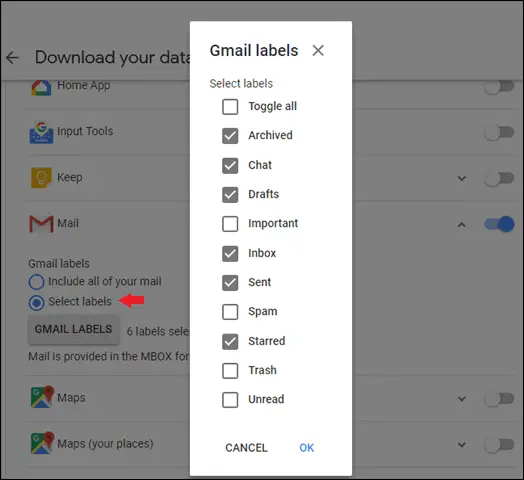Check the Unread label
The width and height of the screenshot is (524, 480).
pos(230,400)
